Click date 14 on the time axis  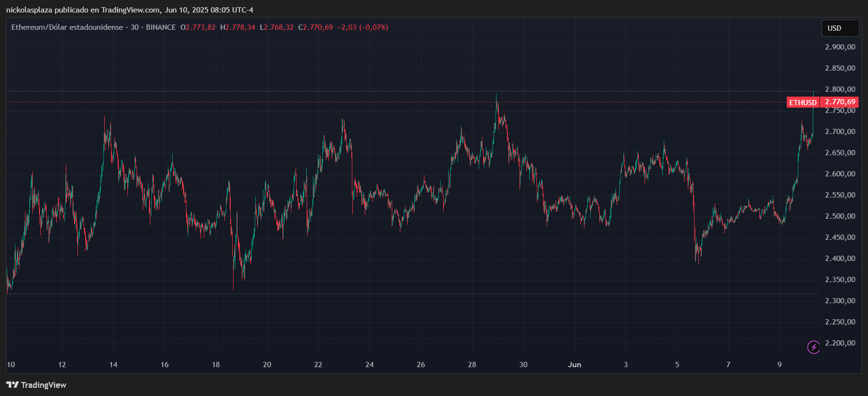(x=113, y=365)
